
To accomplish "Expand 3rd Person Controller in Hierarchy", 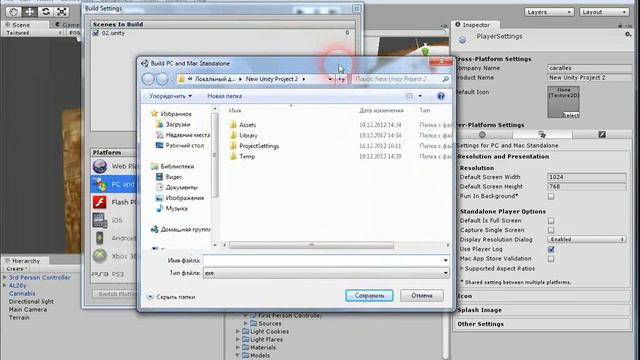I will (5, 278).
